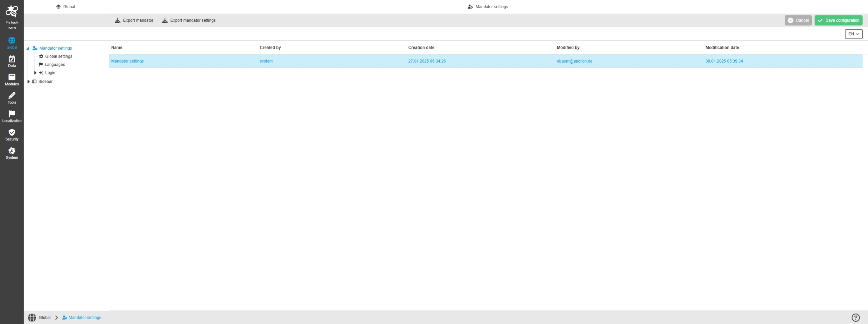The height and width of the screenshot is (324, 868).
Task: Open the Security section in sidebar
Action: 12,135
